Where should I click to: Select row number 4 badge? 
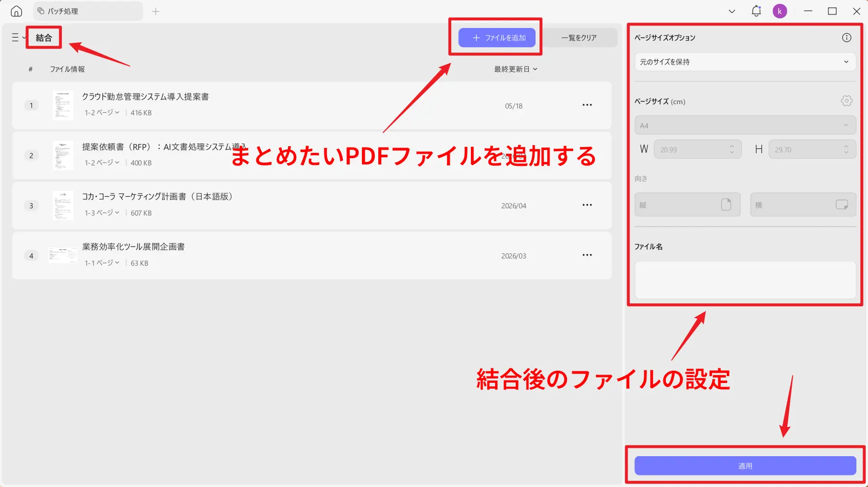[31, 256]
